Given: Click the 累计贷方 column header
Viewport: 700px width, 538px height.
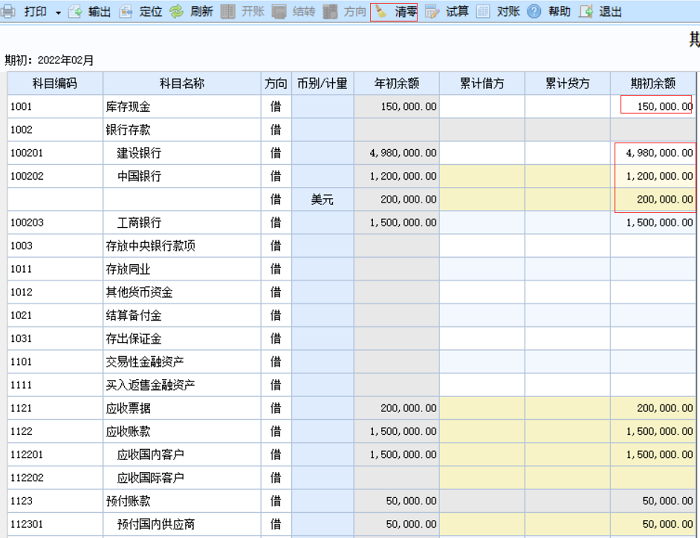Looking at the screenshot, I should pos(567,83).
